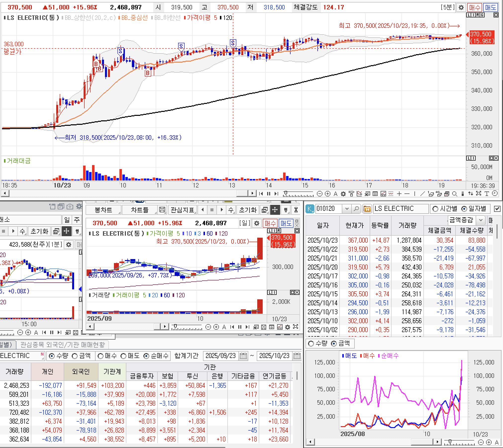Open the stock code 010120 dropdown arrow
The height and width of the screenshot is (448, 503).
pyautogui.click(x=347, y=209)
